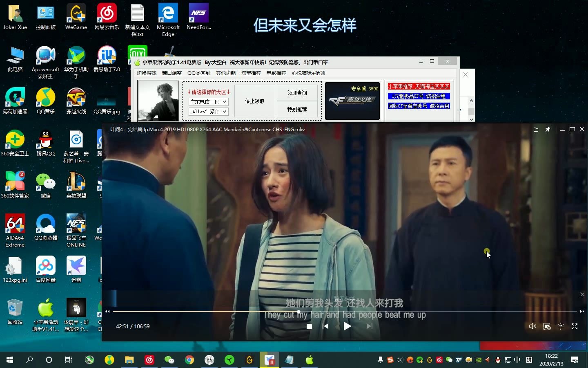
Task: Open 穿越火线 desktop shortcut
Action: pyautogui.click(x=76, y=101)
